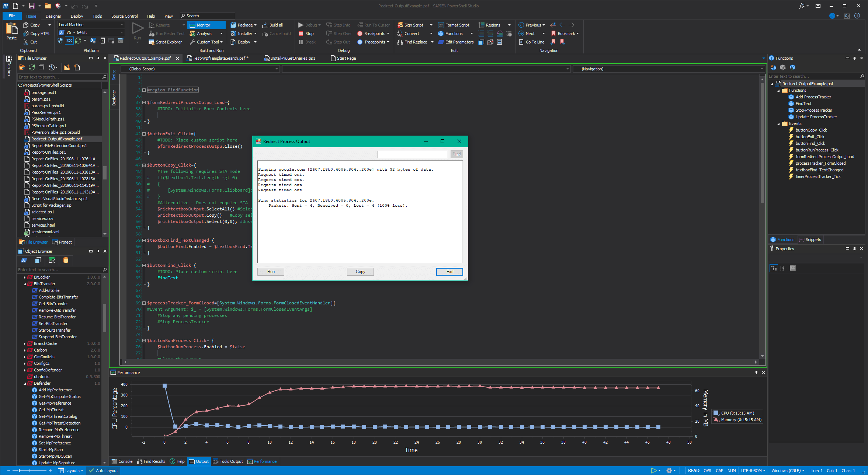Screen dimensions: 868x475
Task: Click the File Browser vertical scrollbar thumb
Action: tap(105, 172)
